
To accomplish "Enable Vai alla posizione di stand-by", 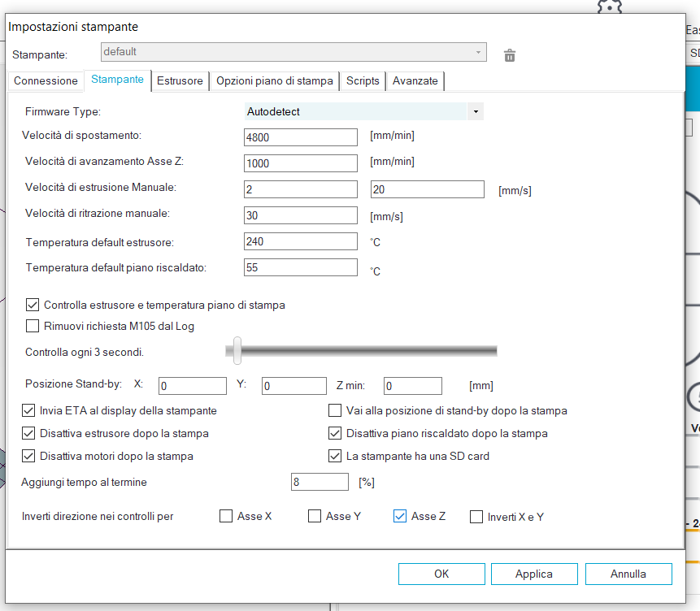I will [335, 410].
